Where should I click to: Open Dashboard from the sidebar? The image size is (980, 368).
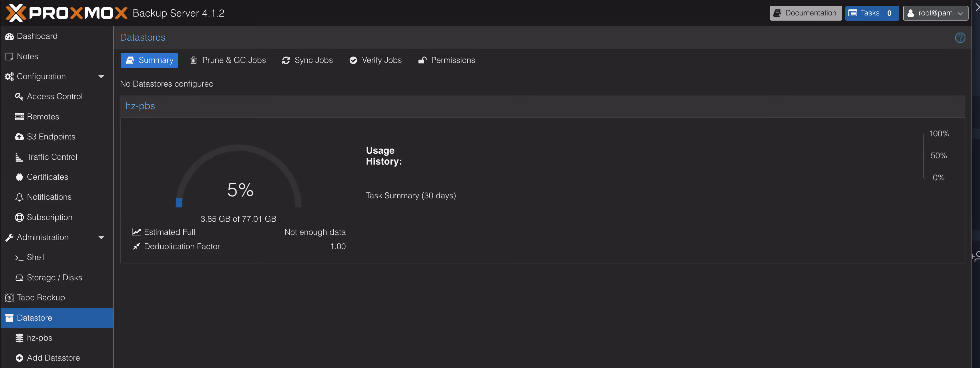[37, 36]
